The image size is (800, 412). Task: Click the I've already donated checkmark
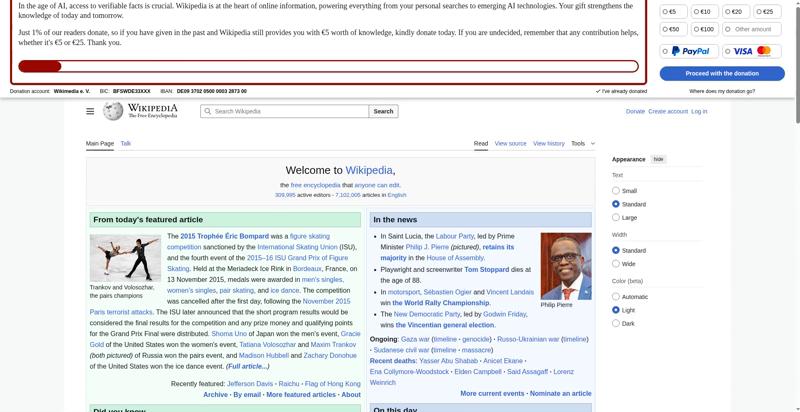point(598,91)
